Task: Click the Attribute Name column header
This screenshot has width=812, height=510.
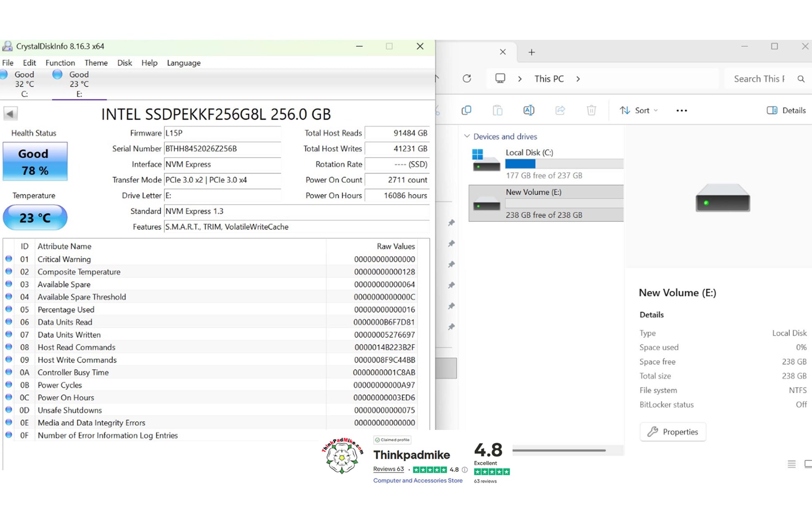Action: click(x=180, y=246)
